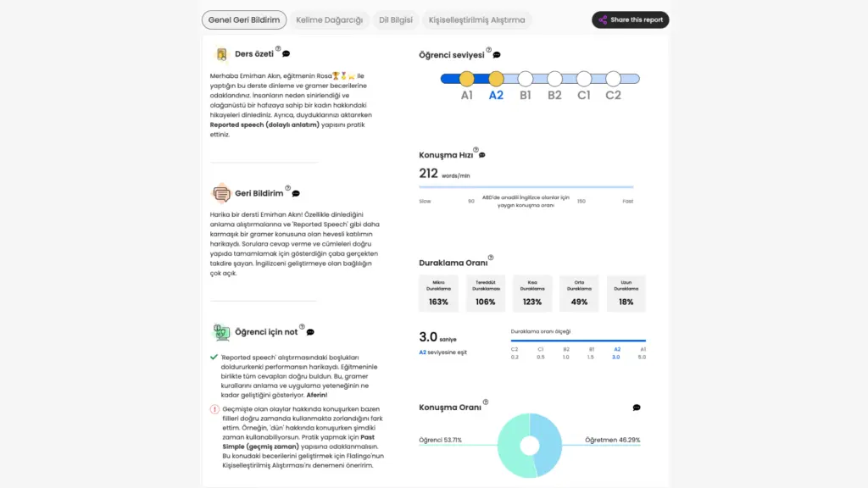868x488 pixels.
Task: Click the Share this report button
Action: point(630,19)
